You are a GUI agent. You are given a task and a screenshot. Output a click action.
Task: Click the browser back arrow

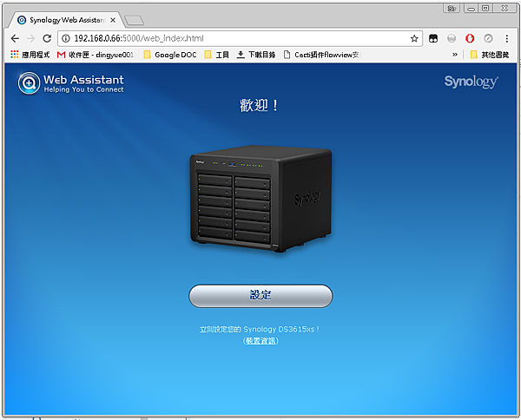click(x=15, y=38)
